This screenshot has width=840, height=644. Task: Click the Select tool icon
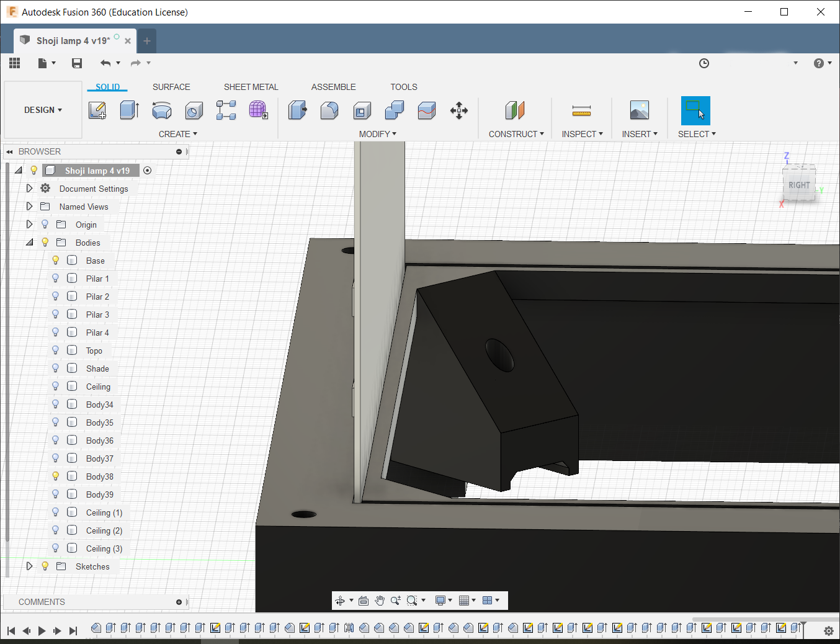(695, 110)
